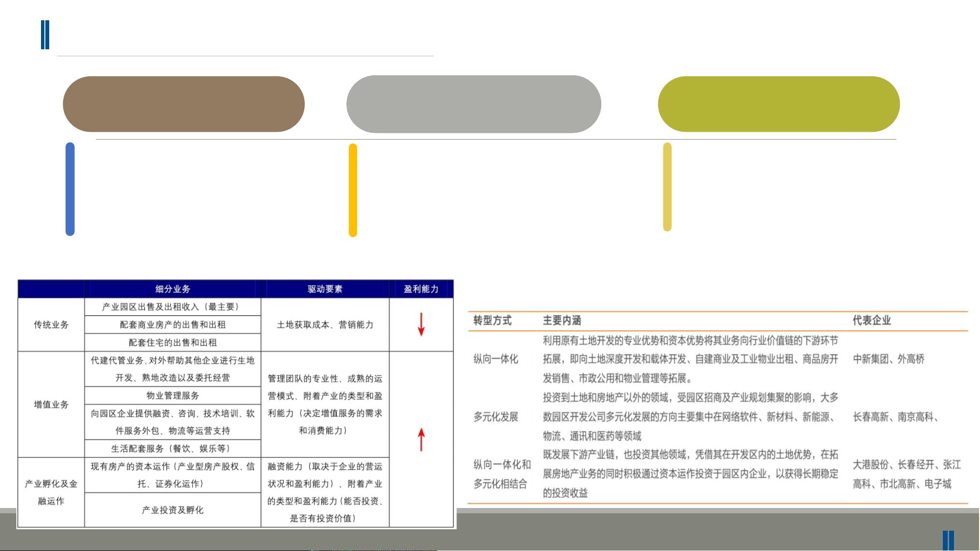Click cell '物业管理服务'
980x551 pixels.
coord(173,396)
